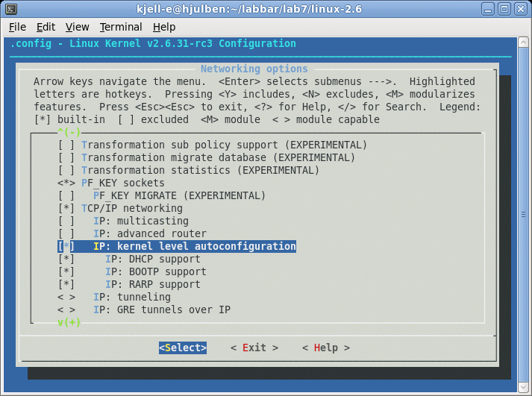The width and height of the screenshot is (532, 396).
Task: Toggle IP: RARP support checkbox
Action: coord(66,284)
